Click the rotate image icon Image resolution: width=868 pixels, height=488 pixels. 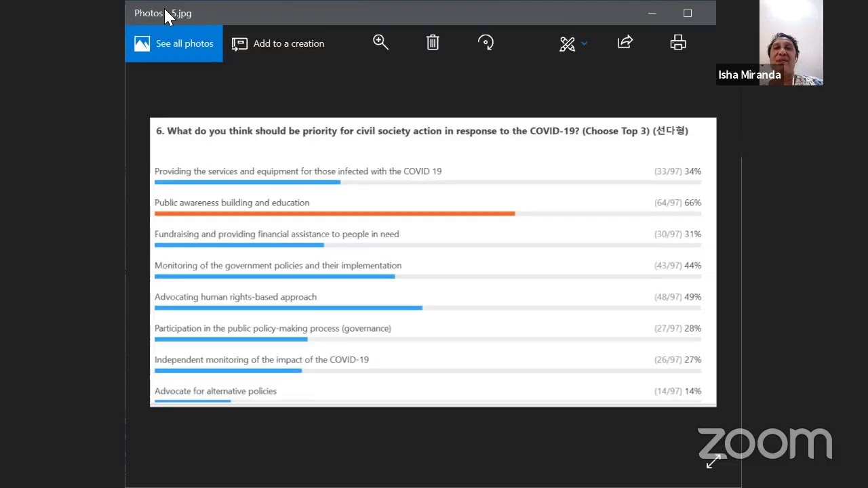tap(486, 43)
